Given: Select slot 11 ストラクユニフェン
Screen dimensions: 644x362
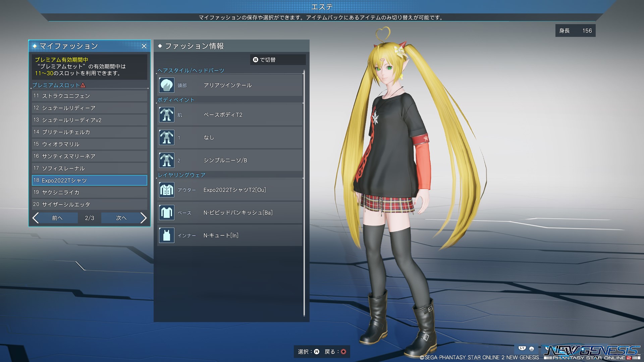Looking at the screenshot, I should (90, 96).
